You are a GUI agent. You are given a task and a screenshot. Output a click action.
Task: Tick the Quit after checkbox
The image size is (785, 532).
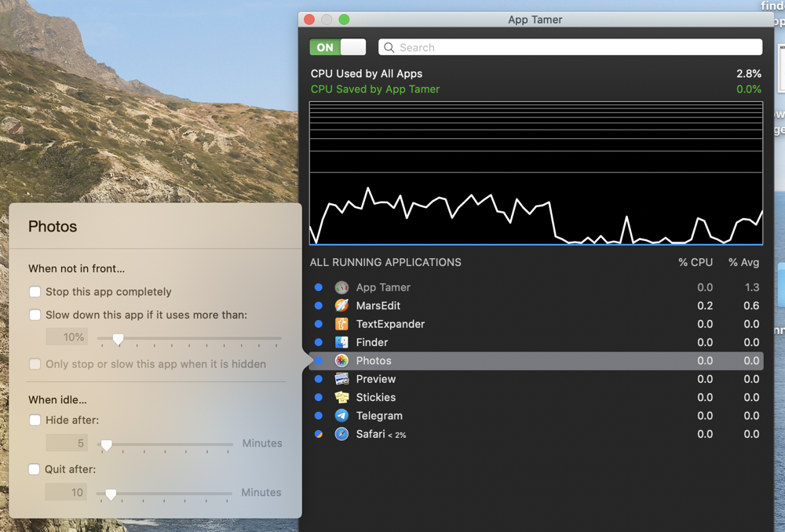[x=35, y=469]
